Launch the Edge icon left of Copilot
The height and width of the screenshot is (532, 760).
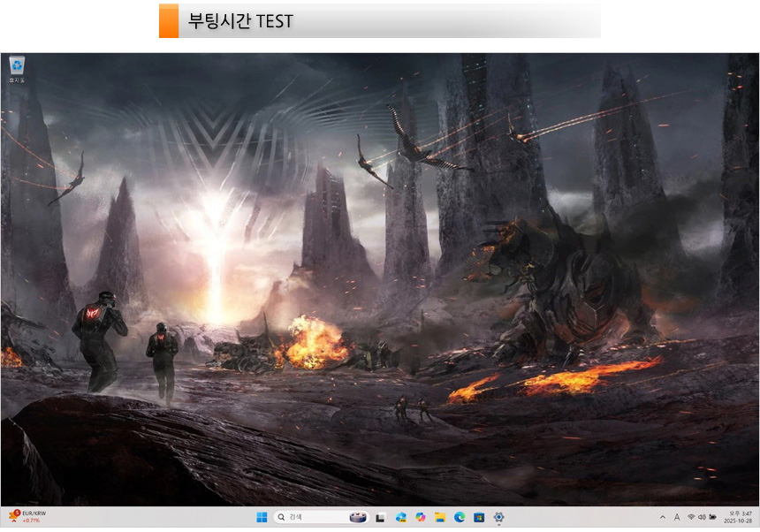400,517
